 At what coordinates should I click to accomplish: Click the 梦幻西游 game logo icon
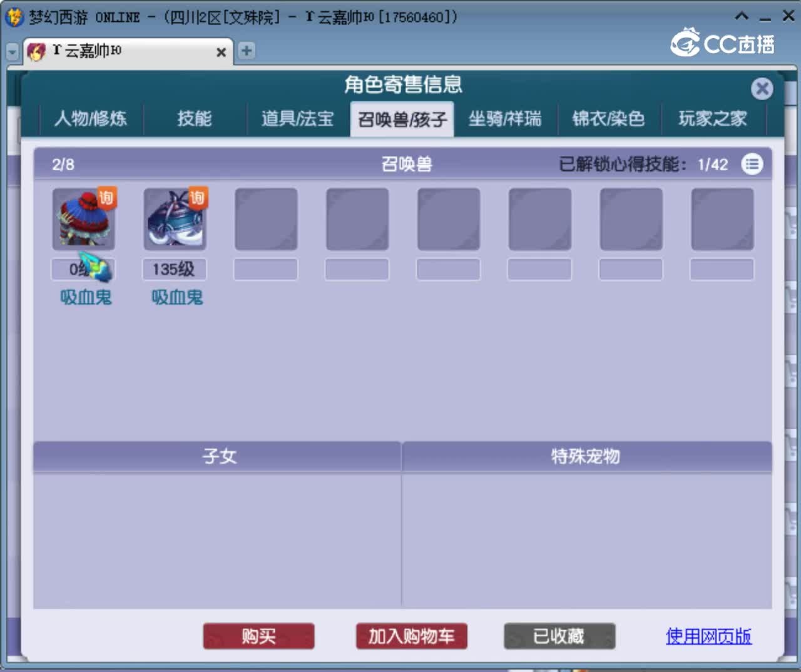pyautogui.click(x=14, y=17)
